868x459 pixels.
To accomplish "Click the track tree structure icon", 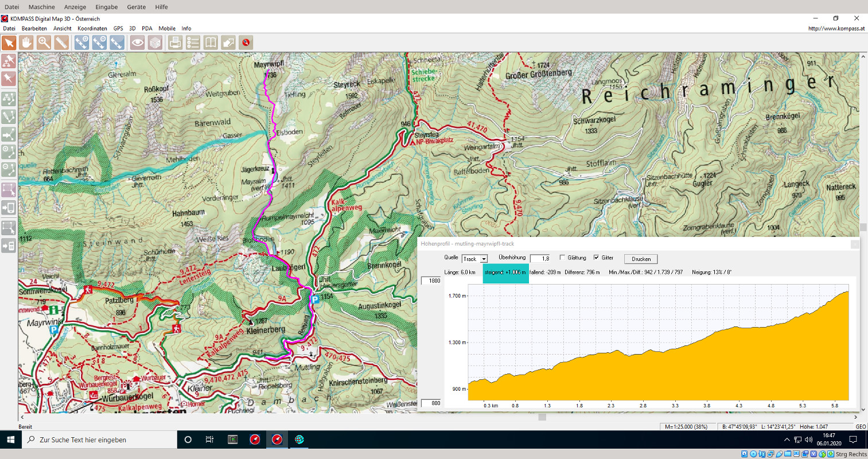I will [x=9, y=99].
